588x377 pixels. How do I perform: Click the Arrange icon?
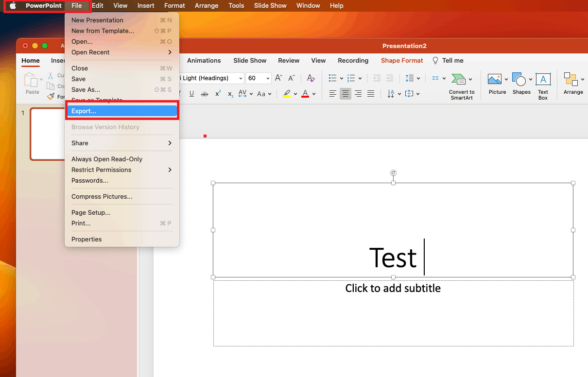pyautogui.click(x=571, y=80)
